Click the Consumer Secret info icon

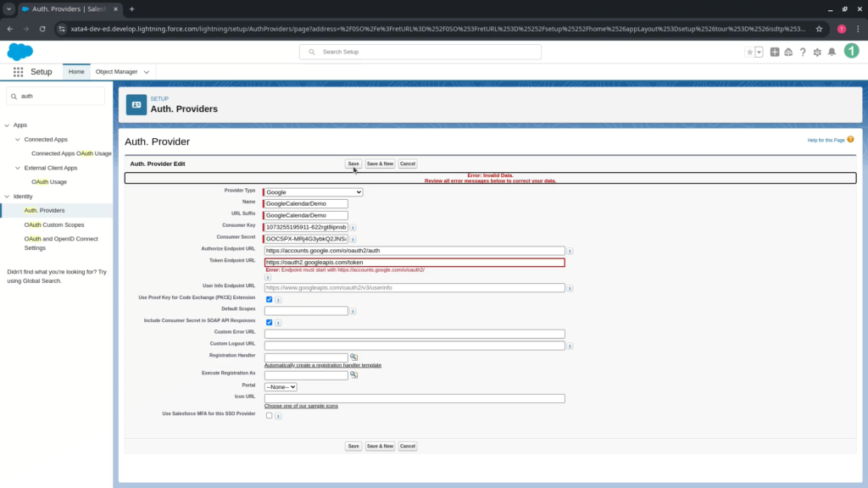353,239
